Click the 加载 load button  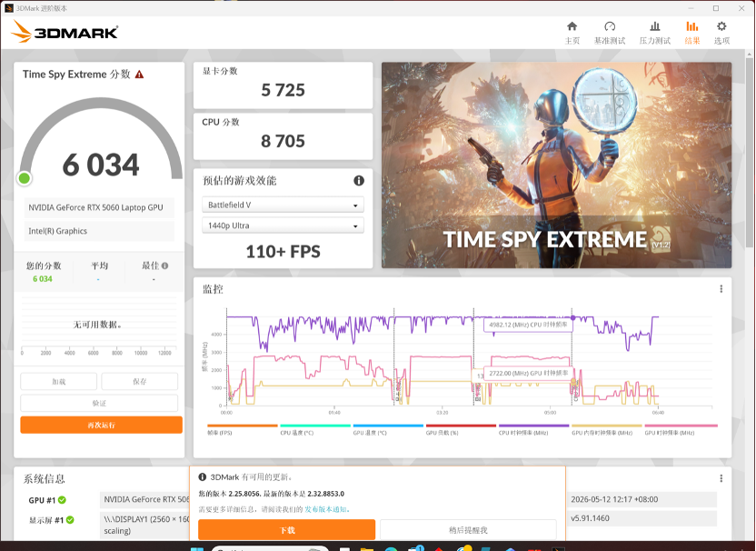pyautogui.click(x=59, y=381)
